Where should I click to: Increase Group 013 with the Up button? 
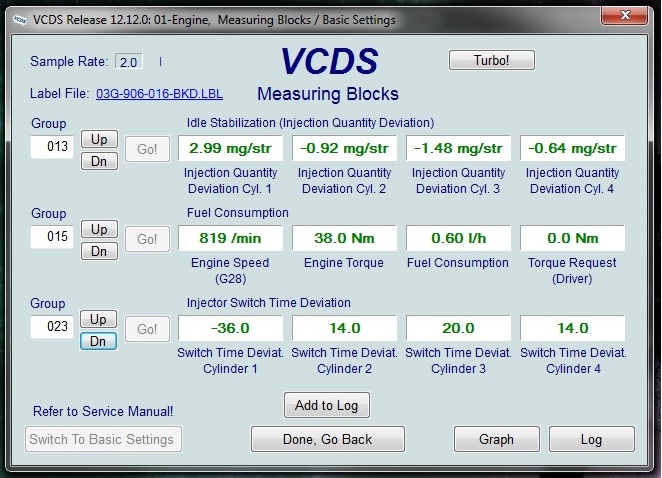click(x=99, y=139)
